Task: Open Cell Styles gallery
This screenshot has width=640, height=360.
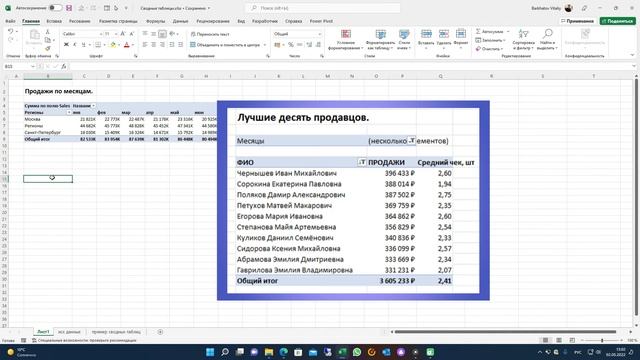Action: pyautogui.click(x=404, y=40)
